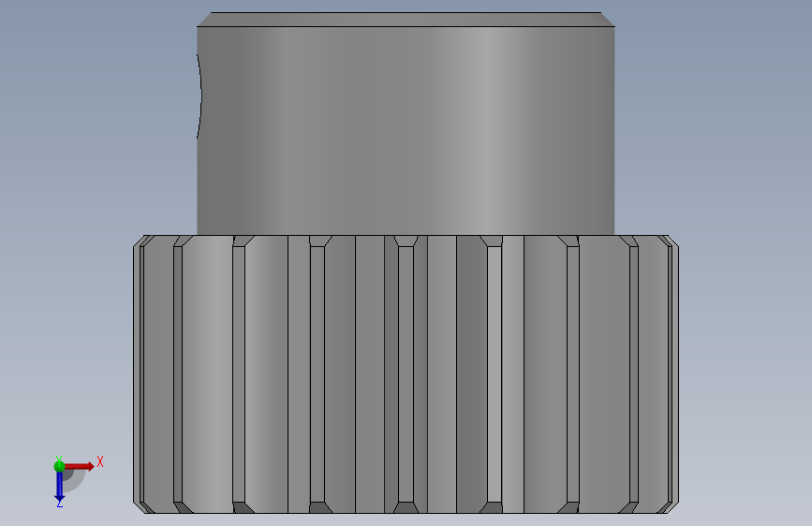This screenshot has height=526, width=812.
Task: Click the green Y axis ball of the triad
Action: (x=59, y=466)
